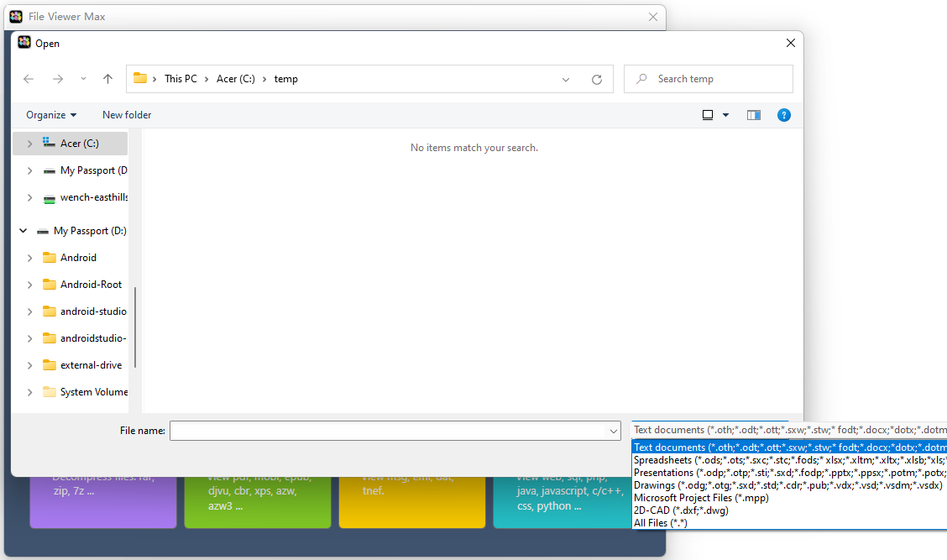This screenshot has width=947, height=560.
Task: Go up one level to Acer (C:)
Action: 107,78
